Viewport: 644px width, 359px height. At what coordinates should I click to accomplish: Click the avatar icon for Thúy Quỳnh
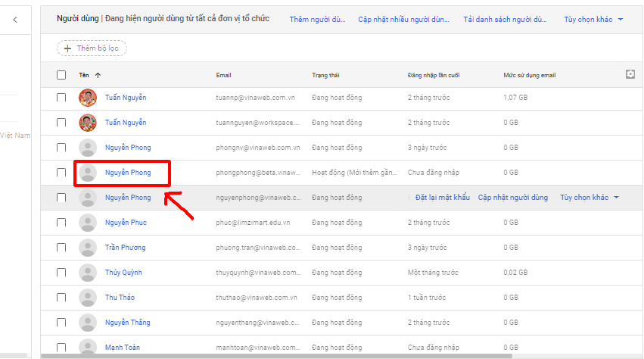click(x=88, y=273)
